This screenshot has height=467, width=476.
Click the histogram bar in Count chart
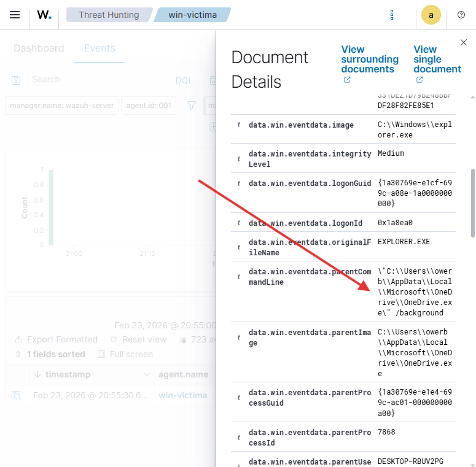tap(52, 207)
